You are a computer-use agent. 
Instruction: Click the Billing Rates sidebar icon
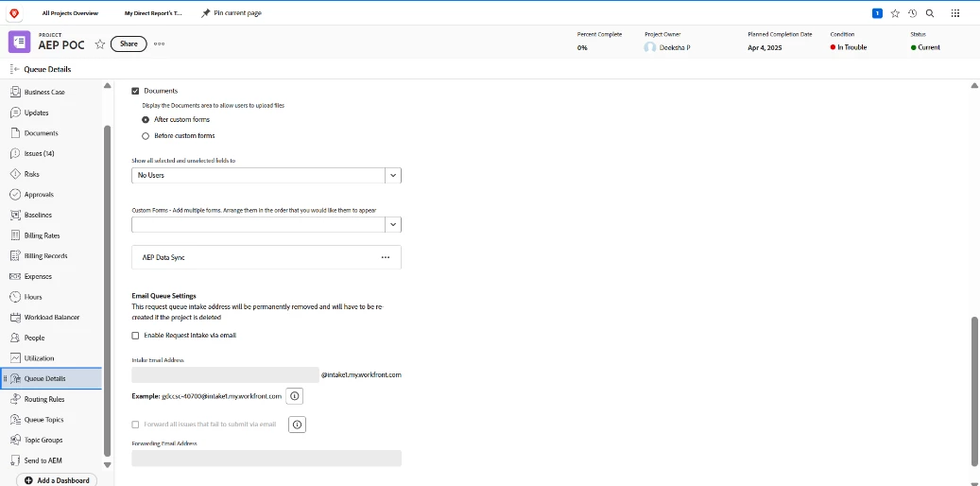tap(16, 235)
